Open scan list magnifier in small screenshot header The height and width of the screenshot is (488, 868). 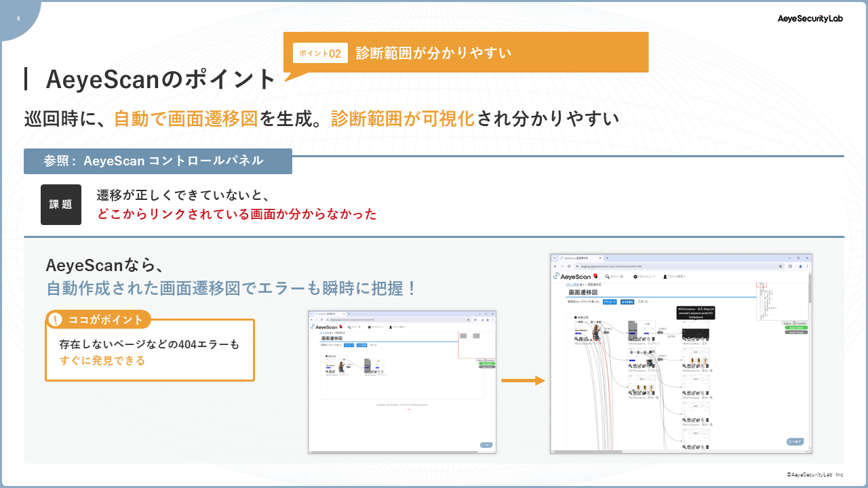coord(349,327)
